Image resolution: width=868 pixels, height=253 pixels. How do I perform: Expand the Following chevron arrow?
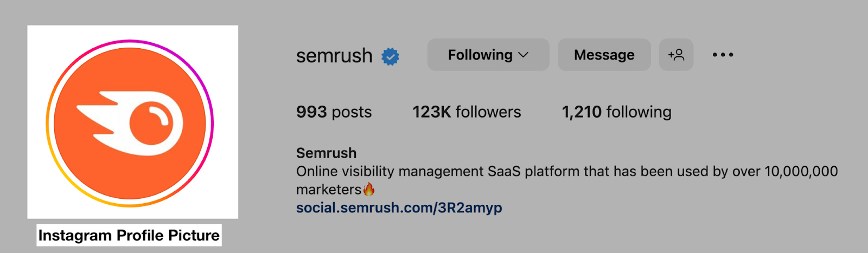(524, 55)
